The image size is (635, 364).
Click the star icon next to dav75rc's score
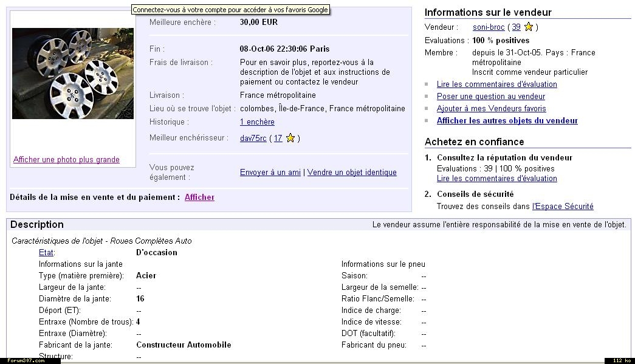coord(290,138)
